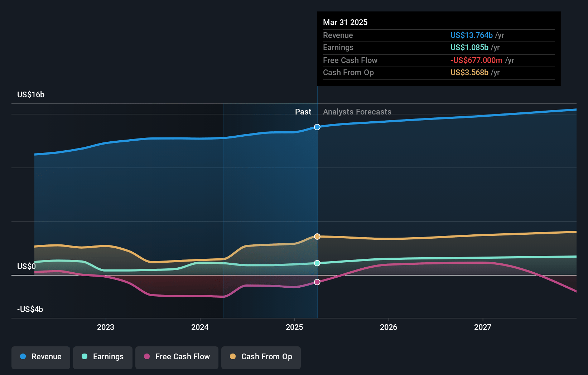This screenshot has height=375, width=588.
Task: Click the Analysts Forecasts label
Action: [x=357, y=112]
